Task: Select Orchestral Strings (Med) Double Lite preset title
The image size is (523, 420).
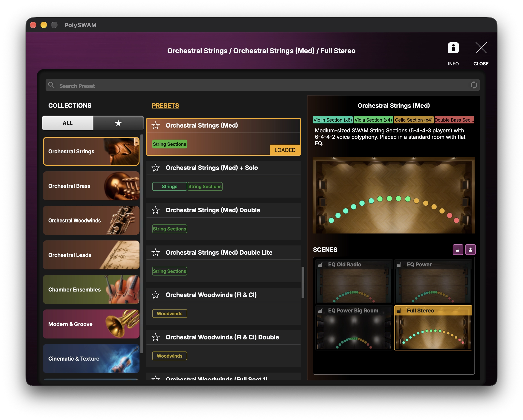Action: tap(219, 253)
